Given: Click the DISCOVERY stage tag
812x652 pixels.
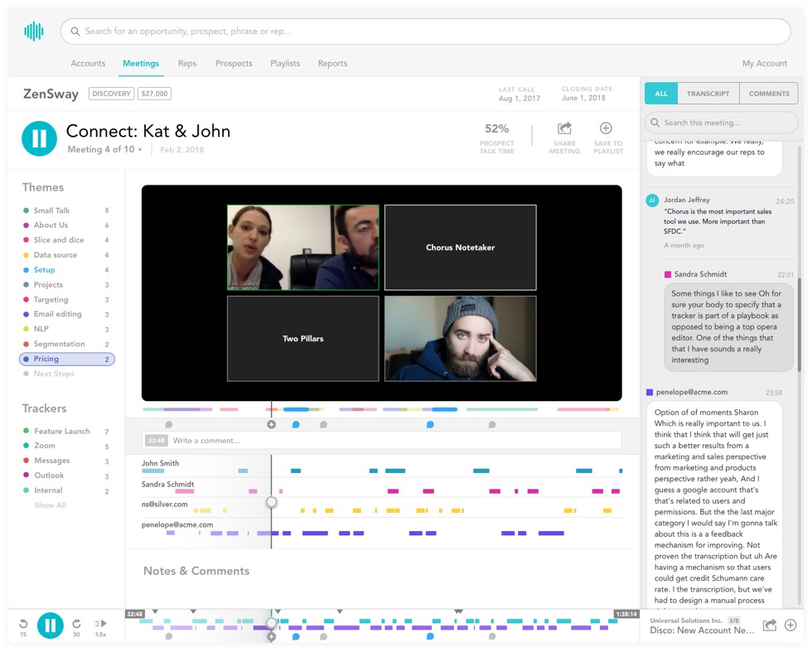Looking at the screenshot, I should point(111,94).
